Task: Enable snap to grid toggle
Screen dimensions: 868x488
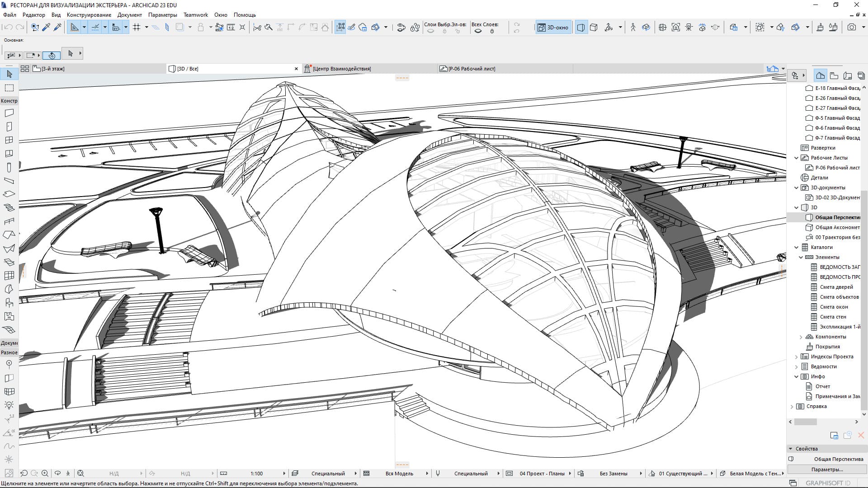Action: point(136,27)
